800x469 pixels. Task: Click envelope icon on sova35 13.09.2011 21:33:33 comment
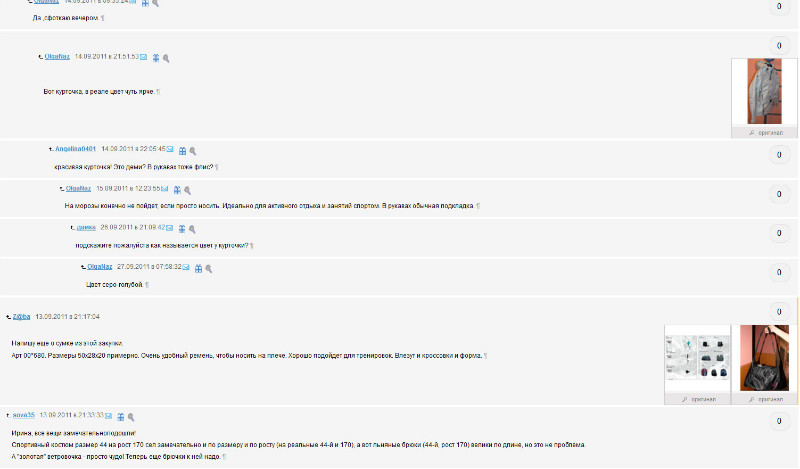point(108,416)
